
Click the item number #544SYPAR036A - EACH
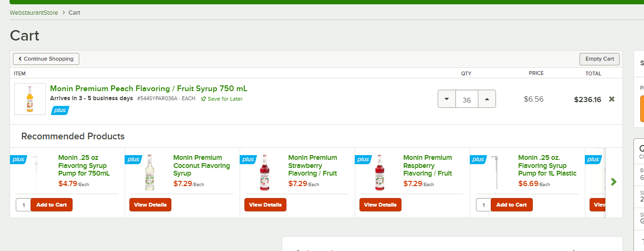pos(166,98)
